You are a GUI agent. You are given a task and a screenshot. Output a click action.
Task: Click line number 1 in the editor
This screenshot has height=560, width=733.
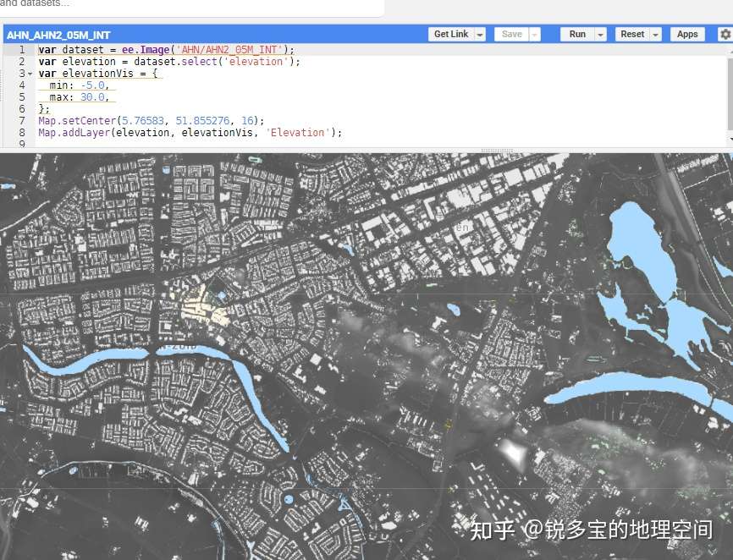click(21, 50)
